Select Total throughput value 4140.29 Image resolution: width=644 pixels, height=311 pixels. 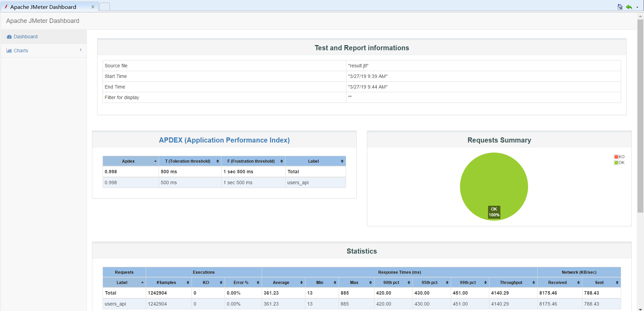[x=500, y=293]
